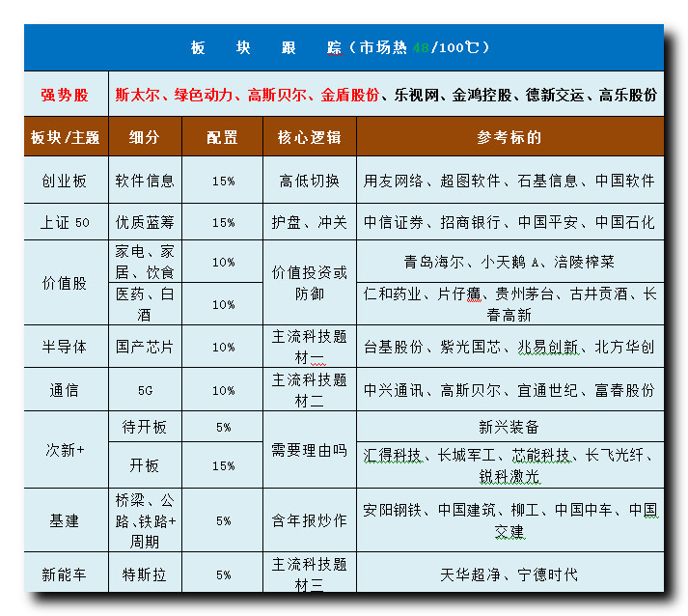This screenshot has height=616, width=688.
Task: Select the 新兴装备 reference stock cell
Action: point(509,427)
